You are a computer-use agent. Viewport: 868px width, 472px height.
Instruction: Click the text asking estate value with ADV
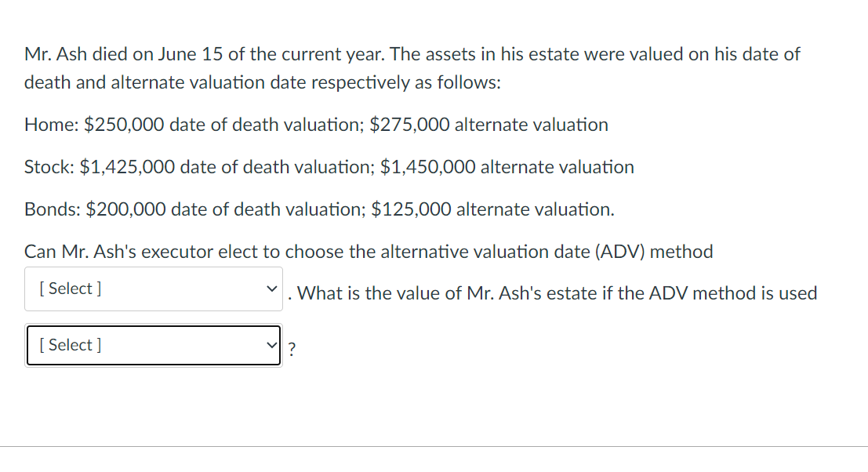click(x=553, y=293)
